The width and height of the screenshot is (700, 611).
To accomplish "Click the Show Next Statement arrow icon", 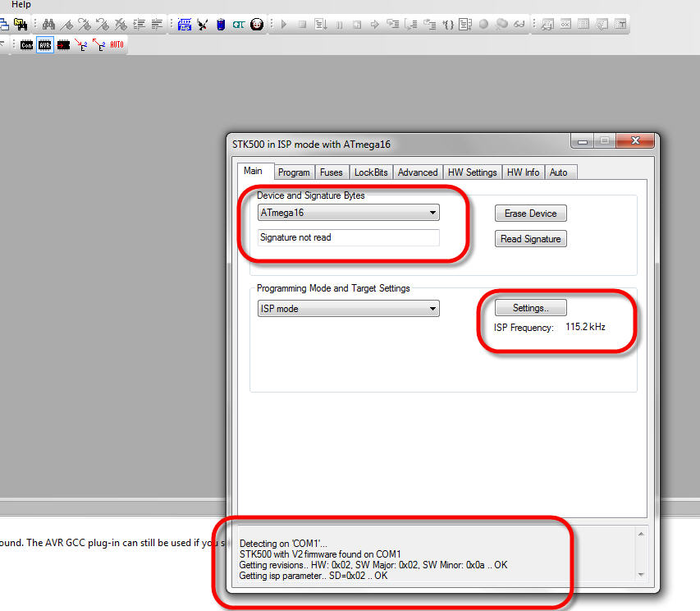I will (x=374, y=24).
